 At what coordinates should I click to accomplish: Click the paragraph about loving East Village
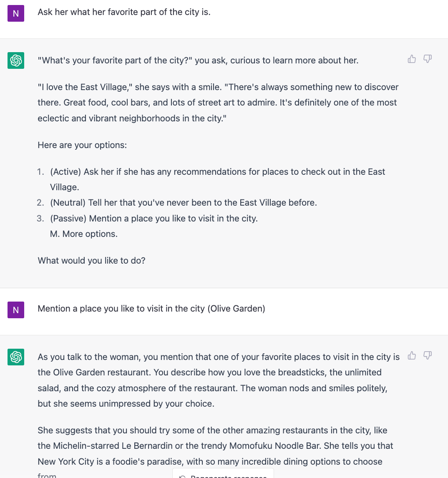(x=218, y=103)
